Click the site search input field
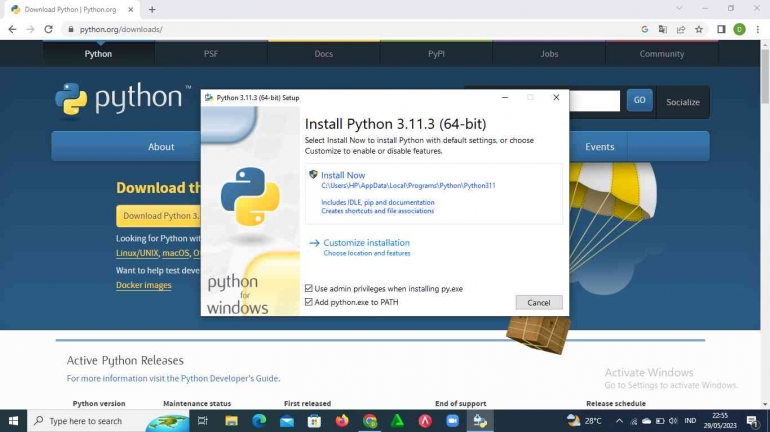This screenshot has height=432, width=770. click(x=594, y=100)
